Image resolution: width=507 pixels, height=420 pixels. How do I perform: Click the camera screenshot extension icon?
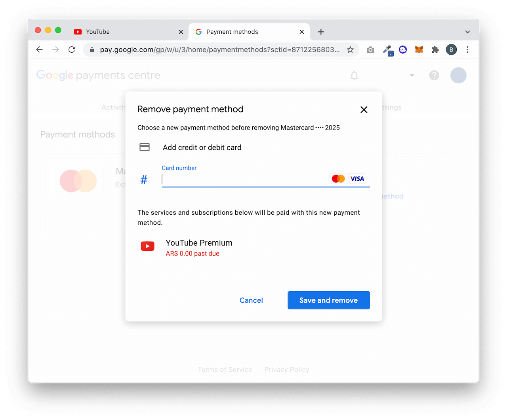(x=370, y=50)
